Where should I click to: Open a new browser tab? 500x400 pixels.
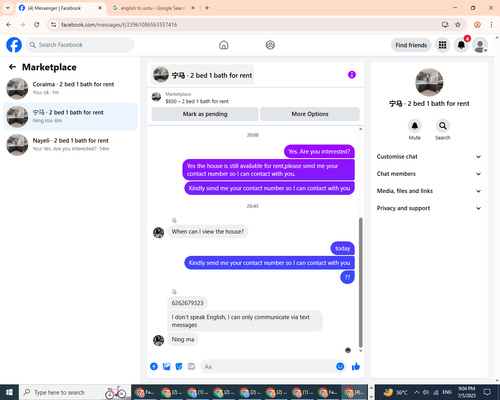[x=207, y=8]
